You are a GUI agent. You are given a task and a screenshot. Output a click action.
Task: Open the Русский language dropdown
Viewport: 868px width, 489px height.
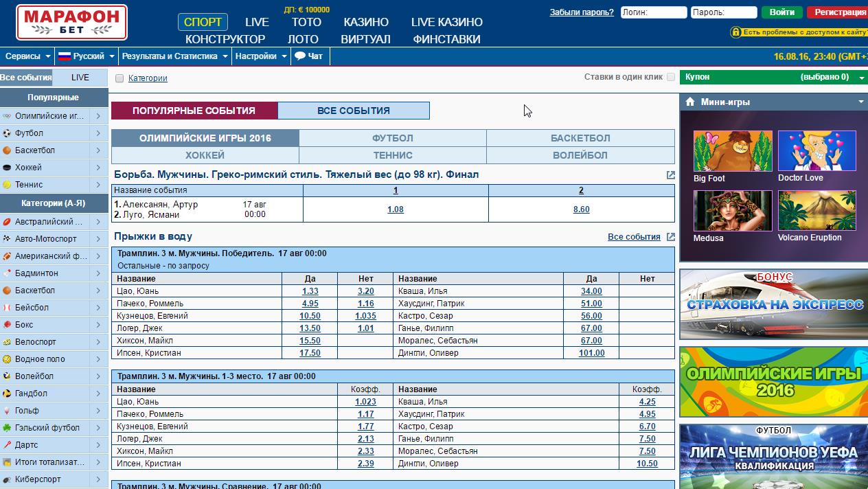[x=86, y=56]
